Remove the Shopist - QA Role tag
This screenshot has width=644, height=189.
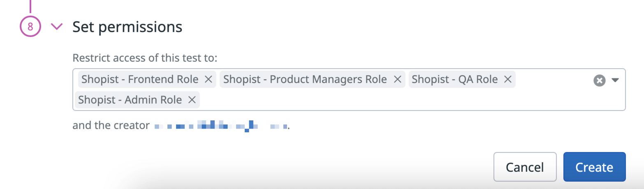[x=508, y=79]
